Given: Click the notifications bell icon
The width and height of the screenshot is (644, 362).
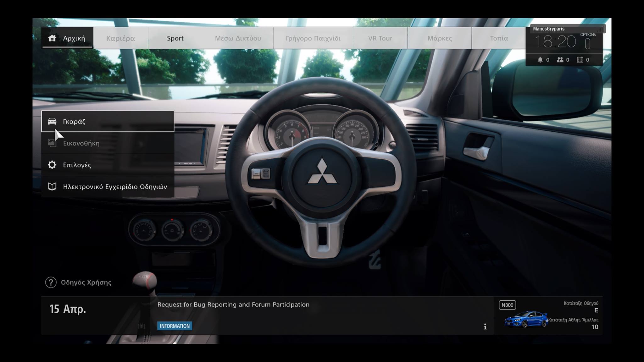Looking at the screenshot, I should click(x=540, y=59).
